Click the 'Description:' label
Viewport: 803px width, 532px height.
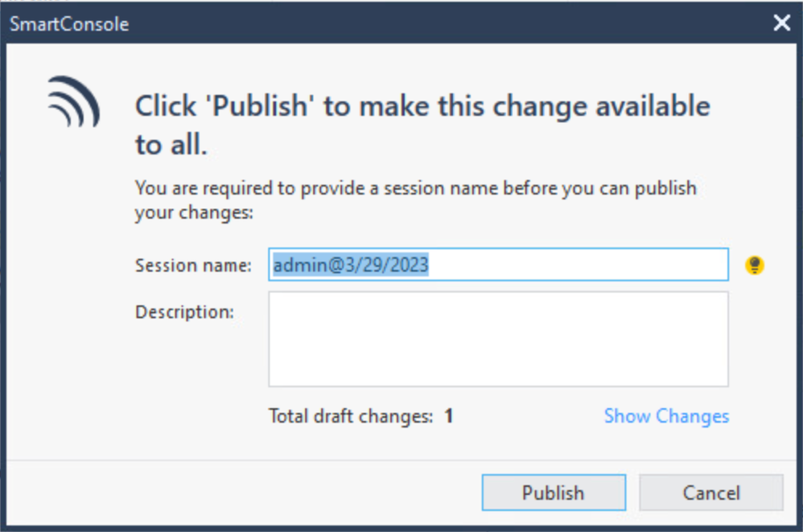[x=184, y=311]
